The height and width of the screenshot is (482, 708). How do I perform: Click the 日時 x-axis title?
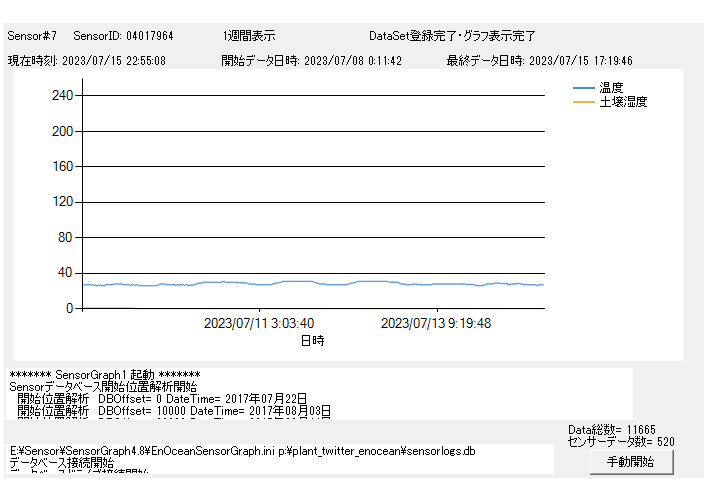tap(312, 340)
